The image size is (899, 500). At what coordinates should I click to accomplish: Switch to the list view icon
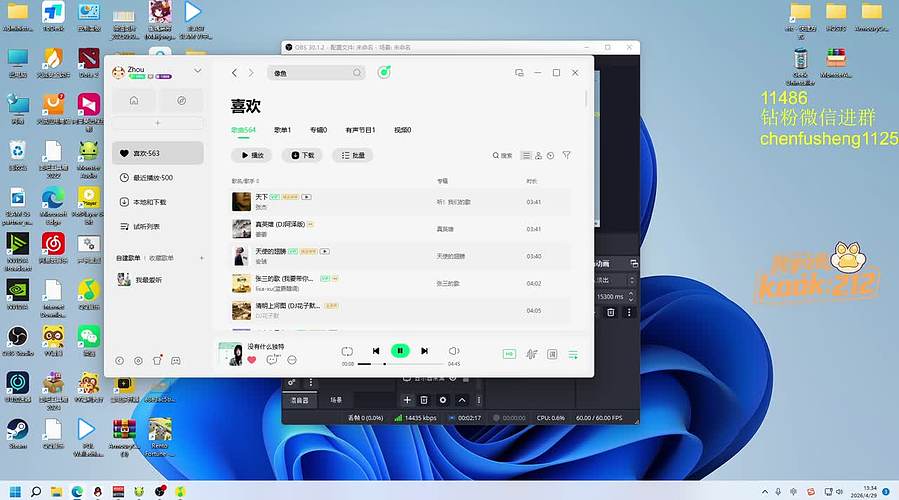(x=526, y=155)
